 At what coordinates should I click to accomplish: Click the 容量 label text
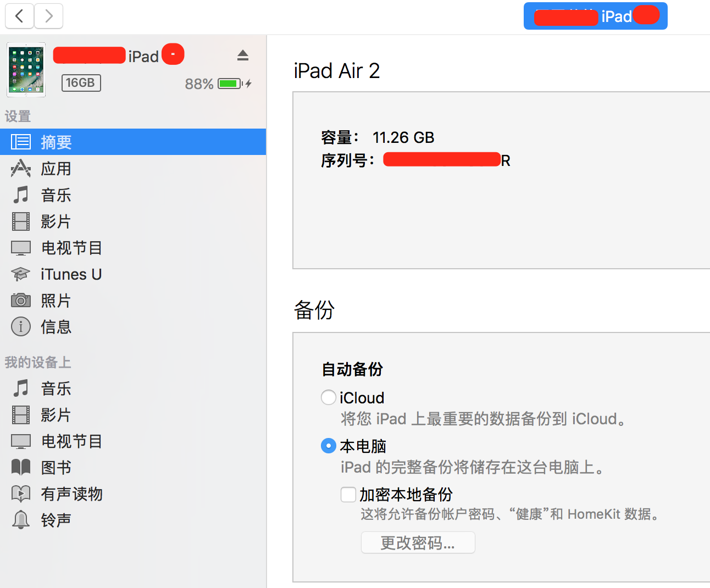point(340,137)
